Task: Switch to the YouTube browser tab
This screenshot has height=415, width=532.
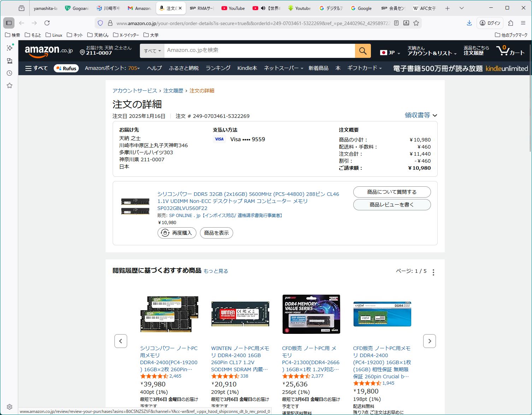Action: tap(233, 8)
